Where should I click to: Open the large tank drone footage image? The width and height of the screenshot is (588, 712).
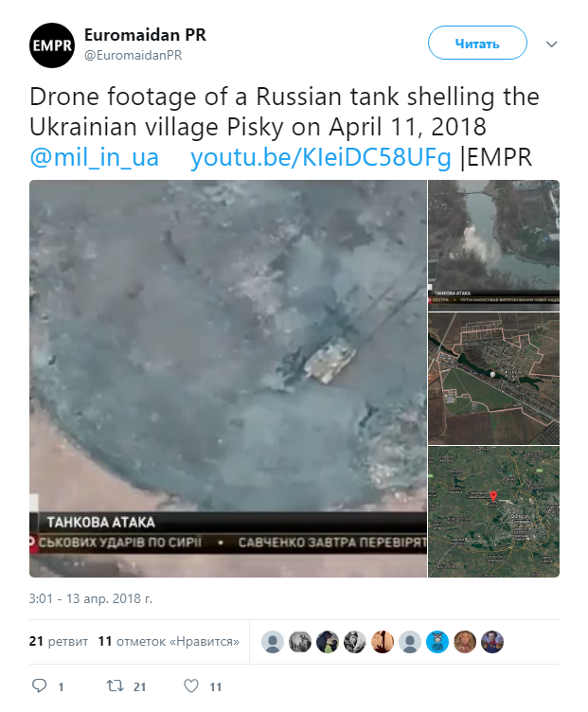coord(227,379)
